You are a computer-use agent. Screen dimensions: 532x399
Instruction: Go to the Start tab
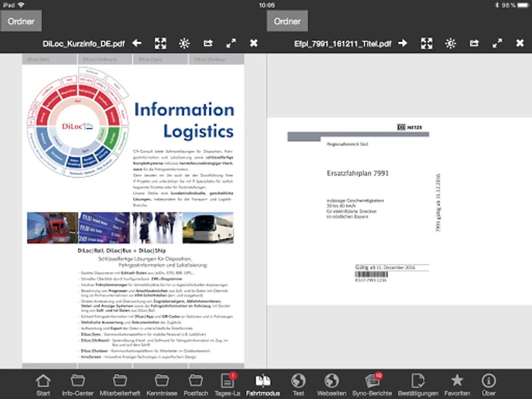(43, 384)
